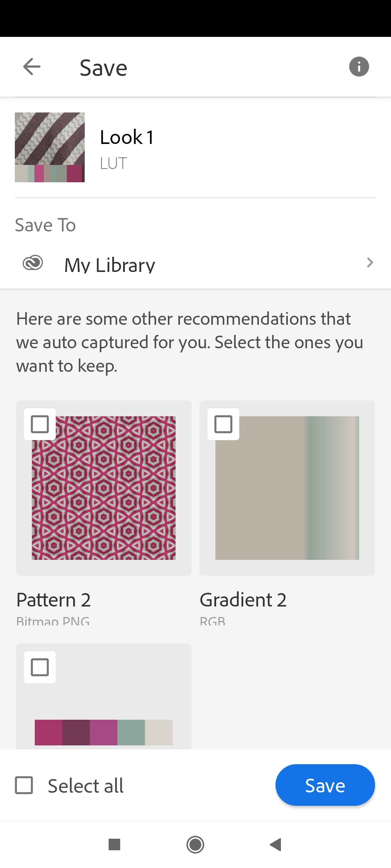The width and height of the screenshot is (391, 868).
Task: Tap the back arrow icon
Action: (x=32, y=67)
